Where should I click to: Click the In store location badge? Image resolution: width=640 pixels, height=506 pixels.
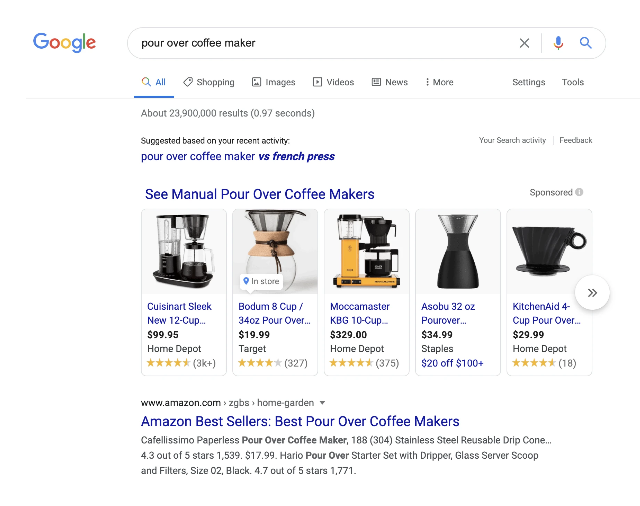262,281
